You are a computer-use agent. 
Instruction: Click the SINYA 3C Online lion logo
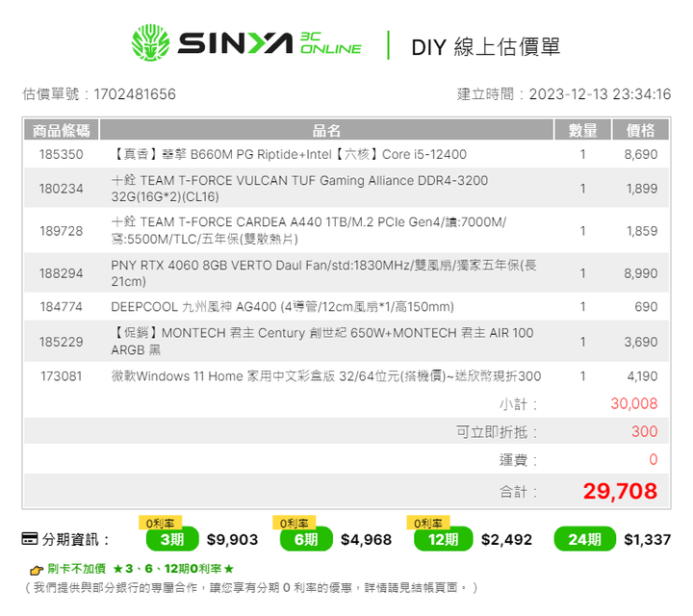[x=150, y=42]
